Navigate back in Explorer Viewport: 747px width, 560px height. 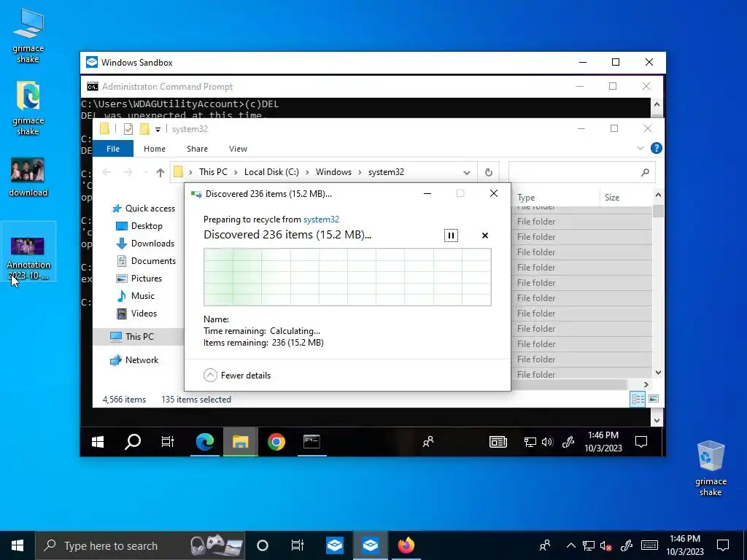[x=107, y=172]
